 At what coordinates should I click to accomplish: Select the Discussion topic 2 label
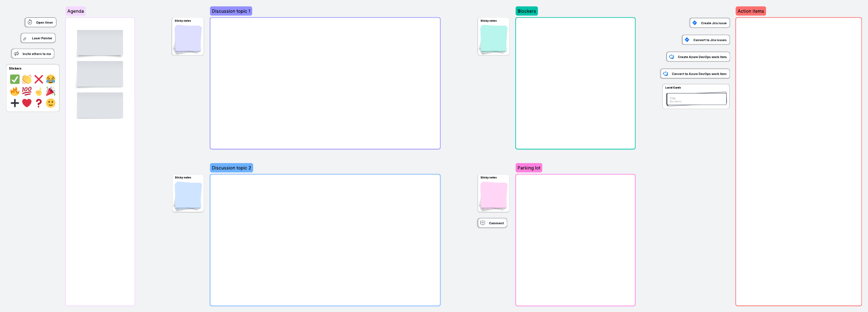click(231, 168)
